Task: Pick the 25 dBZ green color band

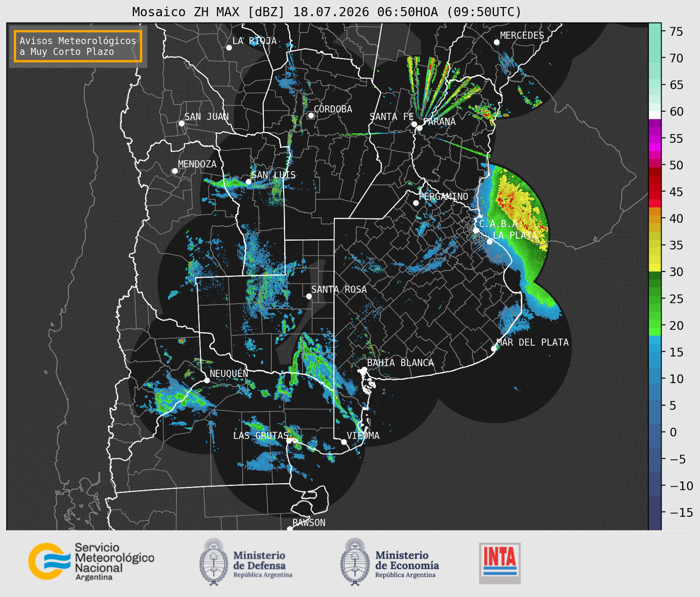Action: pos(655,299)
